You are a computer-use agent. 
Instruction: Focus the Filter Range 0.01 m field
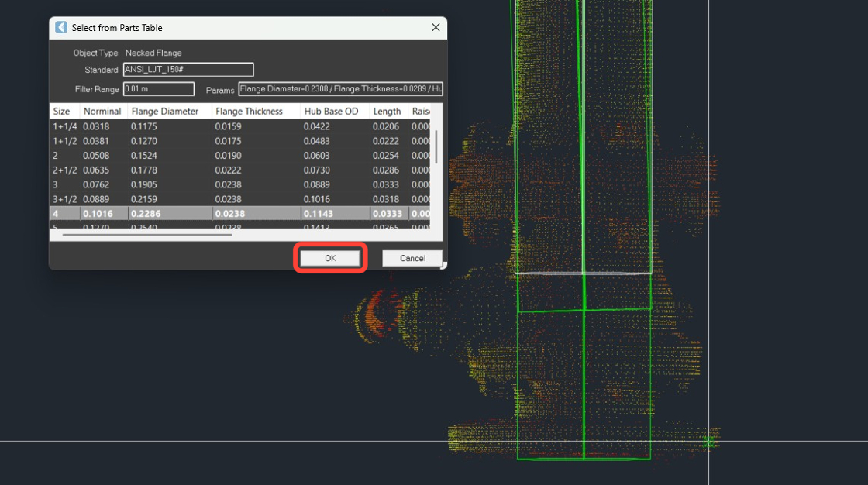pyautogui.click(x=158, y=88)
